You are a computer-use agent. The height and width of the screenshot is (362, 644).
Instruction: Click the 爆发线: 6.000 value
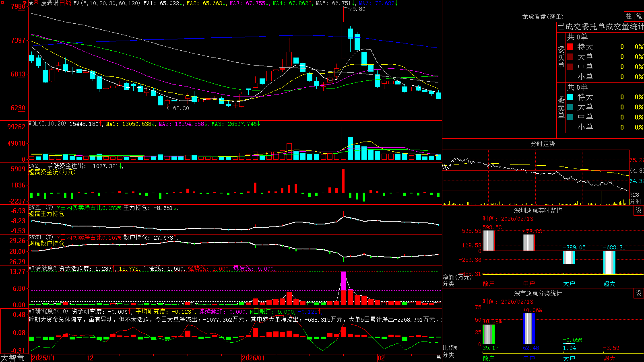[254, 268]
